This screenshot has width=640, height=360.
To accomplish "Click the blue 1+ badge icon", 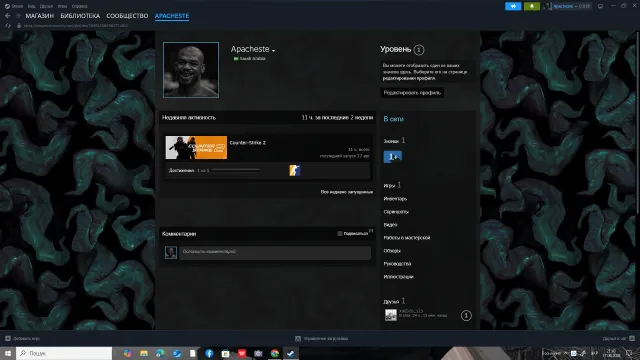I will (x=393, y=157).
